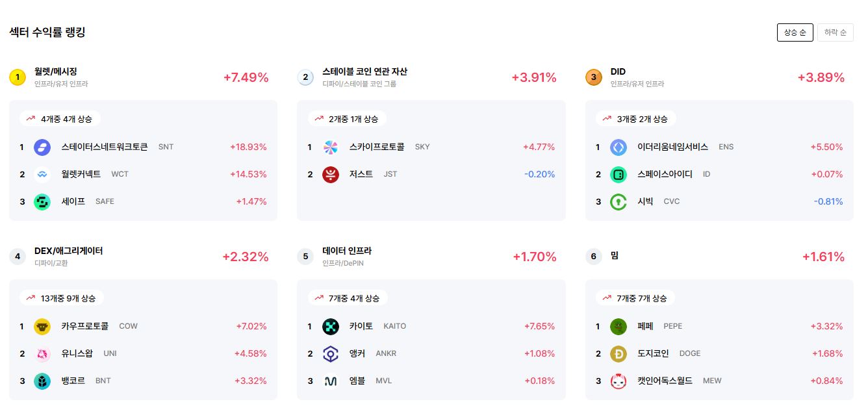Click the WalletConnect WCT coin icon
Screen dimensions: 868x419
42,174
